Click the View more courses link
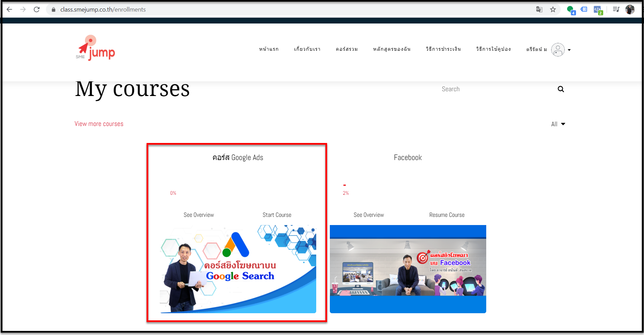Screen dimensions: 644x335 (x=99, y=124)
